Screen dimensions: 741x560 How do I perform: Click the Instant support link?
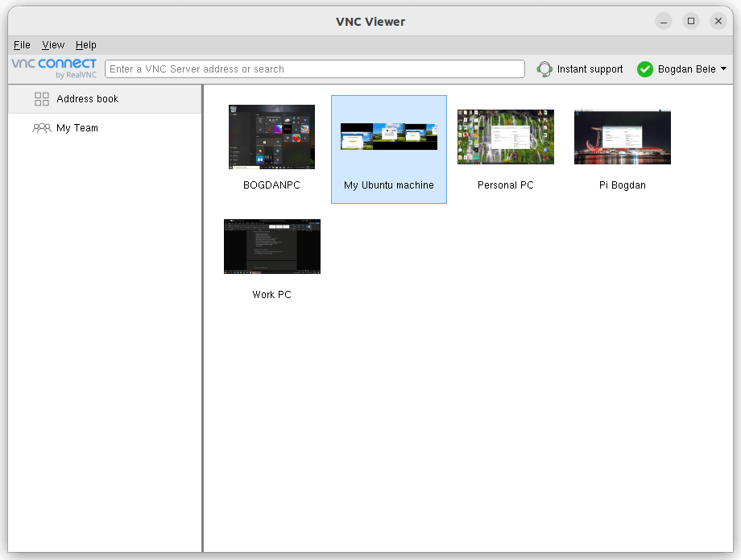pos(590,68)
